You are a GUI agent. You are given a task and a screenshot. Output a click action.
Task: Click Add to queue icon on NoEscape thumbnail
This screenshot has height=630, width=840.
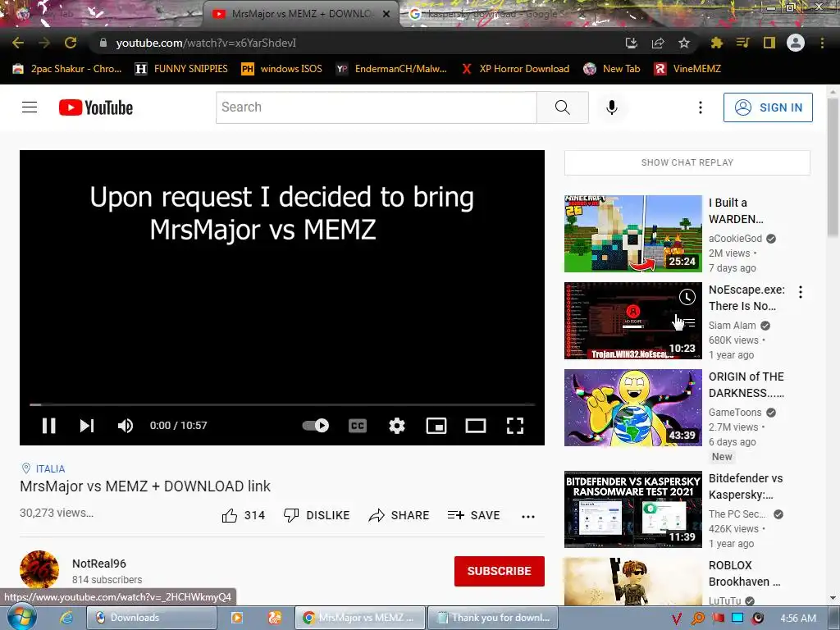pyautogui.click(x=687, y=322)
